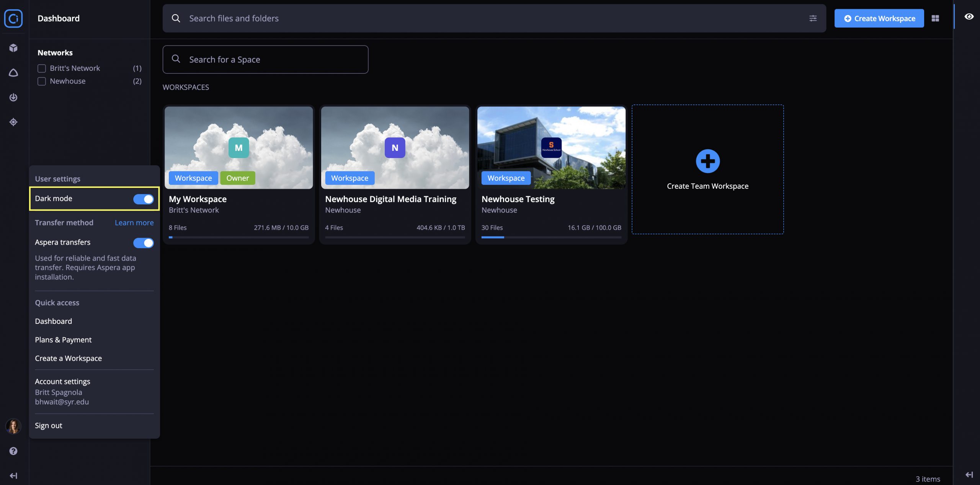Open the help question mark icon
Image resolution: width=980 pixels, height=485 pixels.
[13, 451]
